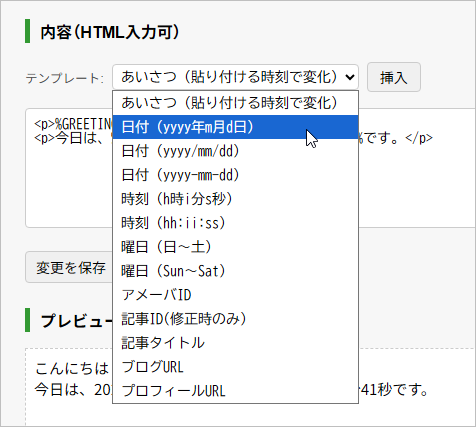Pick 日付（yyyy-mm-dd） from the list
The height and width of the screenshot is (427, 476).
(x=235, y=175)
